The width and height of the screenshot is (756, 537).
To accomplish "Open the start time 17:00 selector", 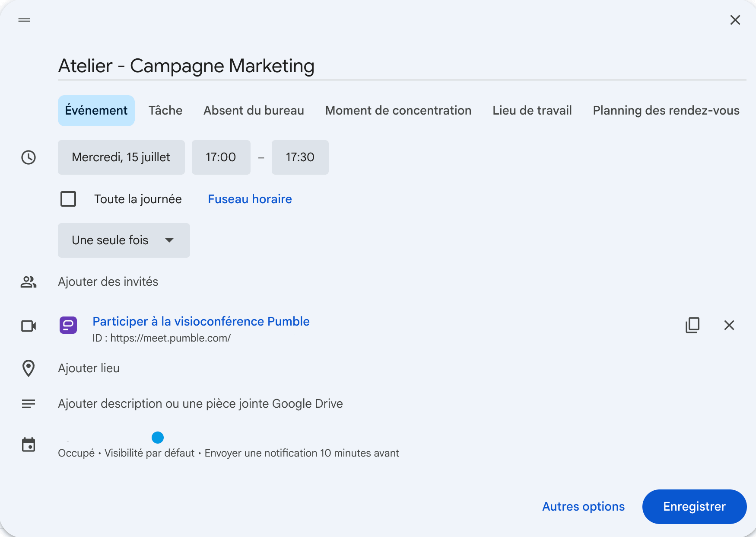I will pos(221,157).
